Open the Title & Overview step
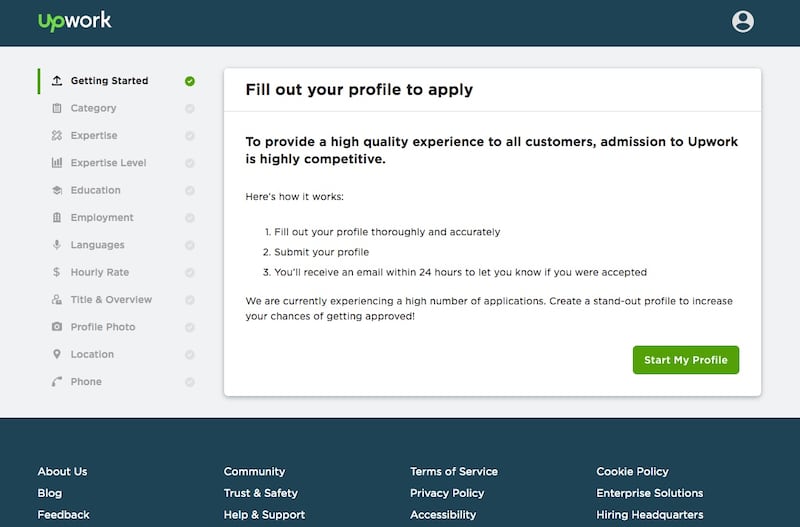 click(111, 299)
